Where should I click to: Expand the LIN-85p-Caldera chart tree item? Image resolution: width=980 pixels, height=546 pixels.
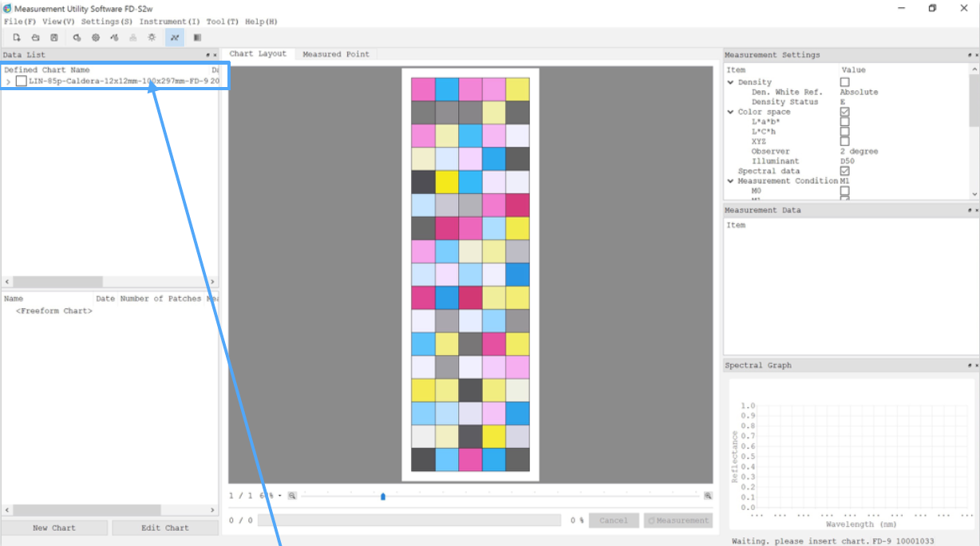(8, 81)
